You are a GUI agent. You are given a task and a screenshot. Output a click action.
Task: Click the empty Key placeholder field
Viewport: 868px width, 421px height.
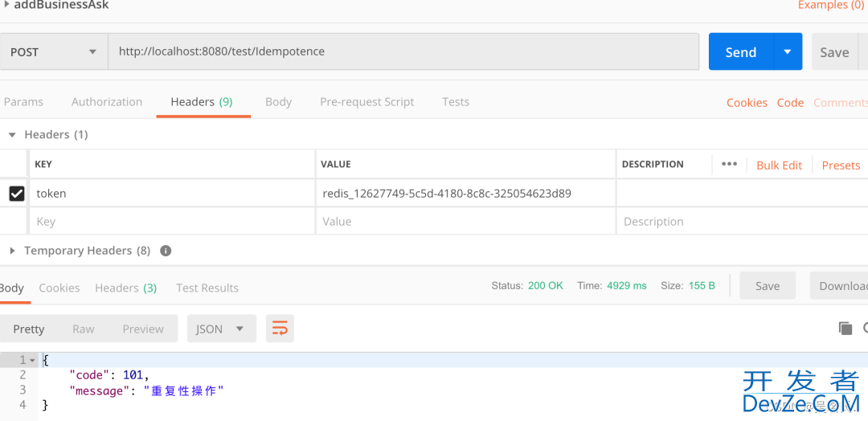[x=172, y=221]
